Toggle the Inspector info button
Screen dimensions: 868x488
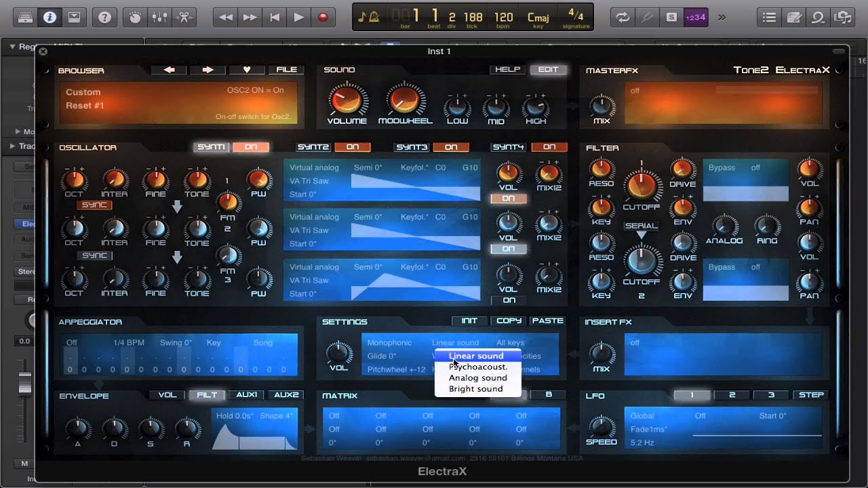50,18
